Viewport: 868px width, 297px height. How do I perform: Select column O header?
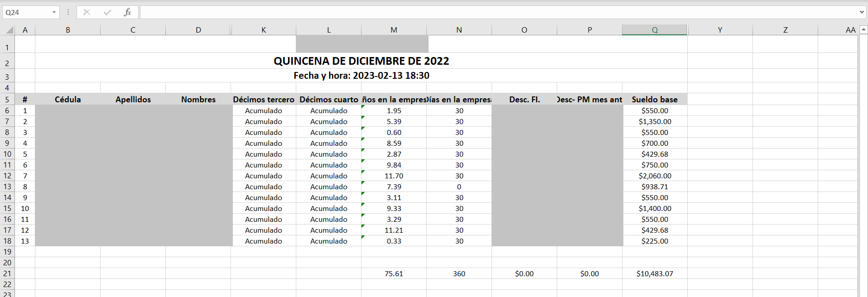pos(525,30)
